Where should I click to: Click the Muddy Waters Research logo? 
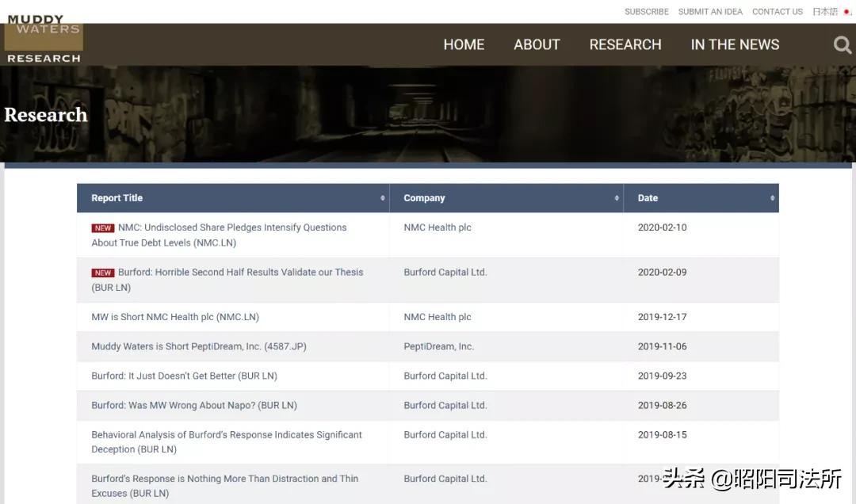point(44,39)
